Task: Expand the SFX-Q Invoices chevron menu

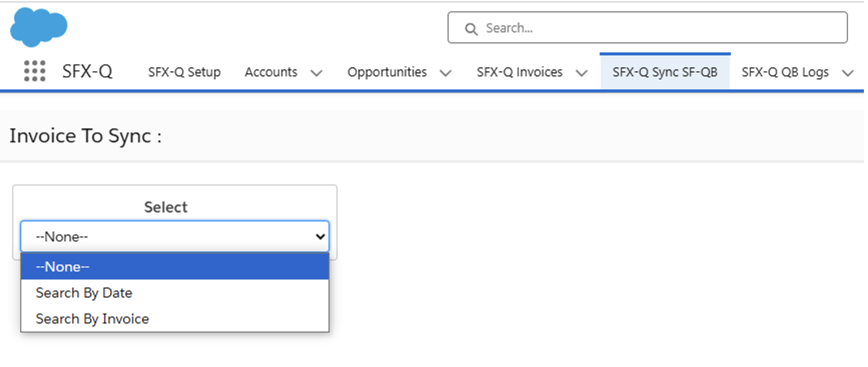Action: click(582, 73)
